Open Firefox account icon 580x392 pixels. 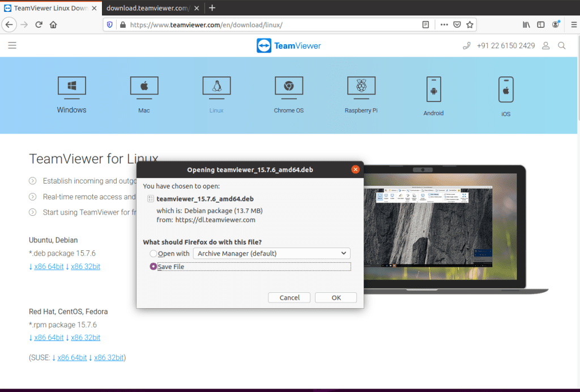[x=556, y=25]
